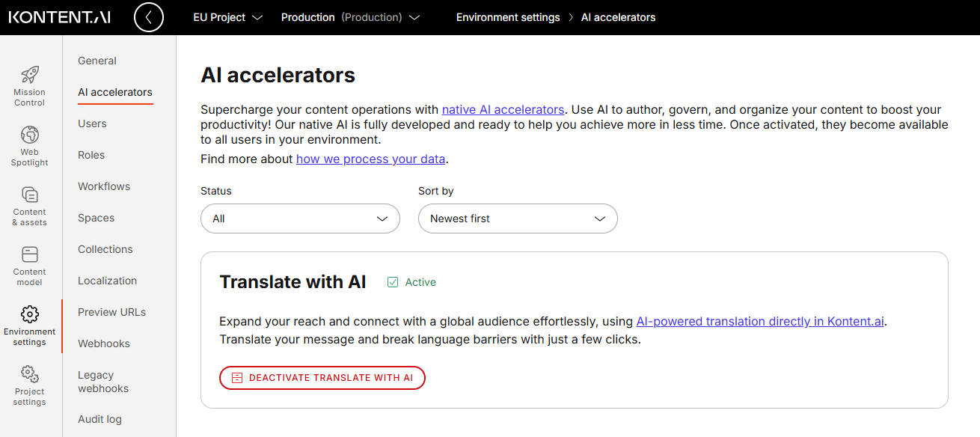Click Deactivate Translate with AI
Viewport: 980px width, 437px height.
pyautogui.click(x=322, y=378)
